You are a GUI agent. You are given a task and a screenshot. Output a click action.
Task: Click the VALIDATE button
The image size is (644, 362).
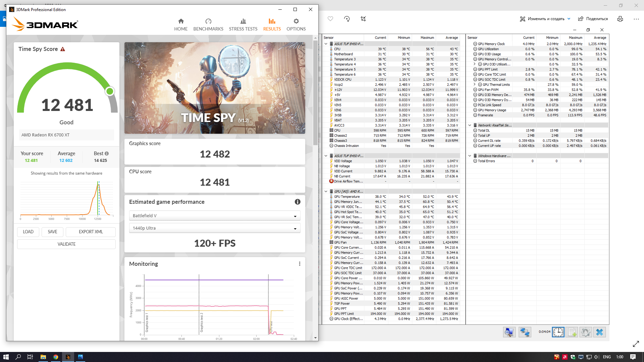(x=66, y=244)
